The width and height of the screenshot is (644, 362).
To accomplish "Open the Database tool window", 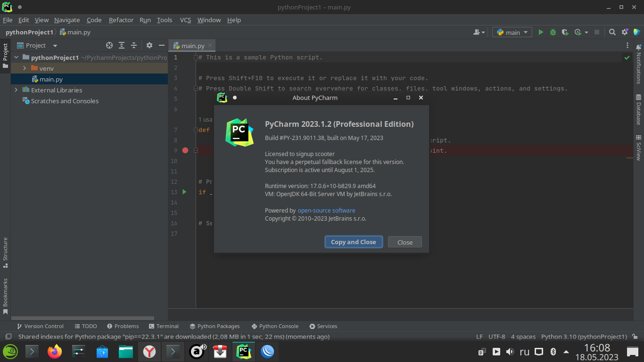I will click(x=639, y=109).
